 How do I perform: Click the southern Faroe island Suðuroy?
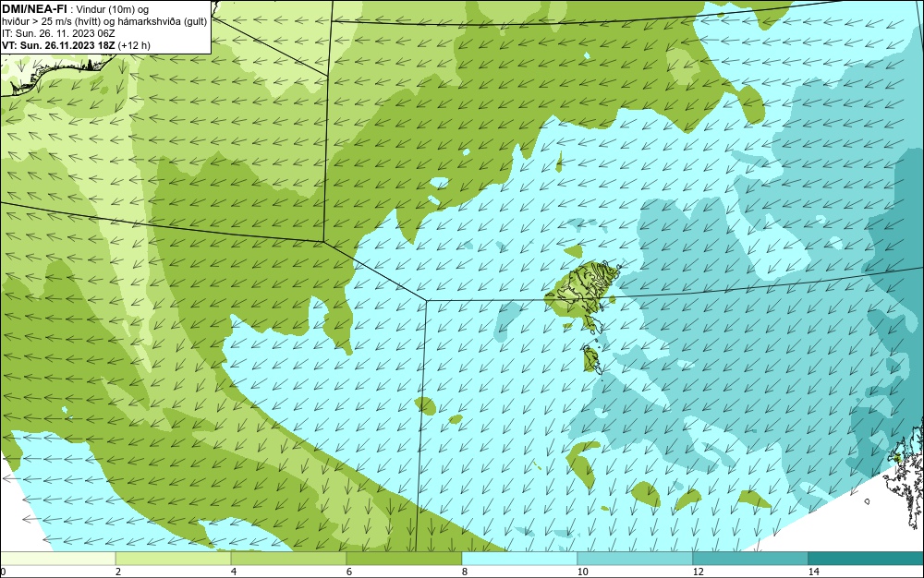coord(592,359)
